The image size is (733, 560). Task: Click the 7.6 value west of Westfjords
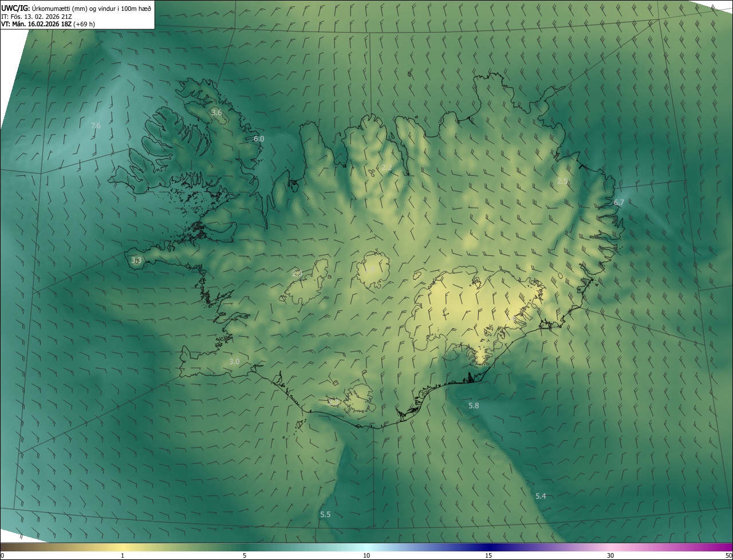pyautogui.click(x=96, y=125)
